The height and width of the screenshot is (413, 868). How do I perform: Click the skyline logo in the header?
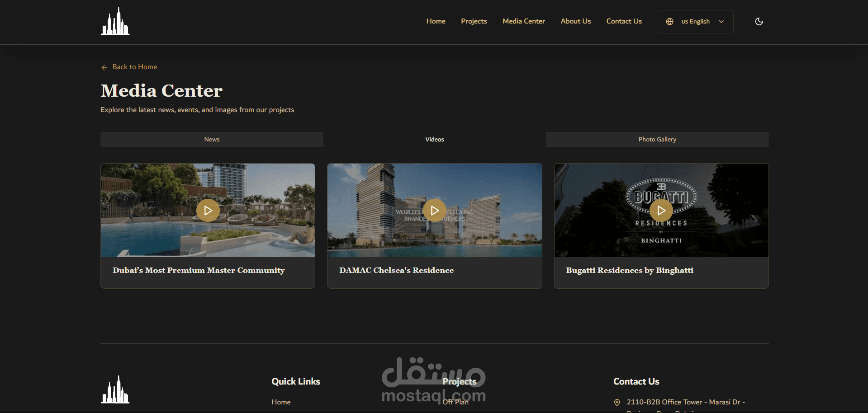[115, 21]
